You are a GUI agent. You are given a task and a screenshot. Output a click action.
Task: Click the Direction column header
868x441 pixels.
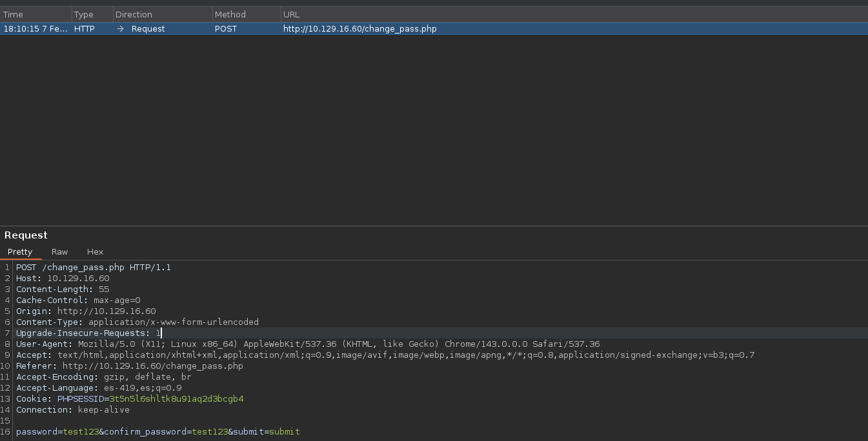click(x=134, y=14)
